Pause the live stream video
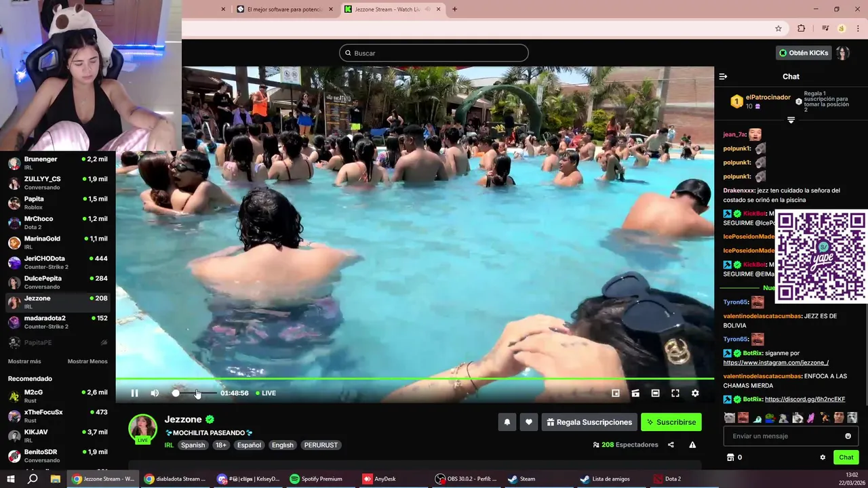 pyautogui.click(x=134, y=393)
